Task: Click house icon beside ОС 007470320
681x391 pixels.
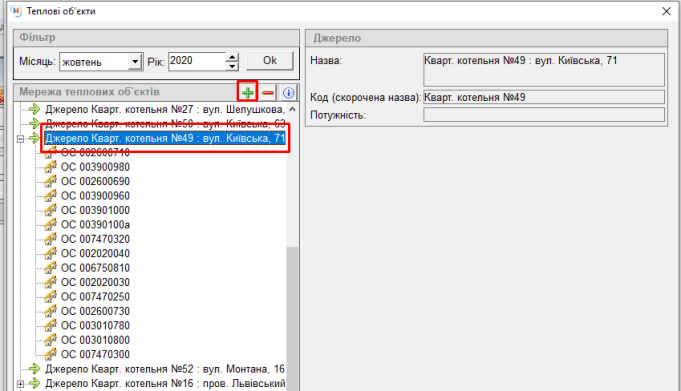Action: coord(50,239)
